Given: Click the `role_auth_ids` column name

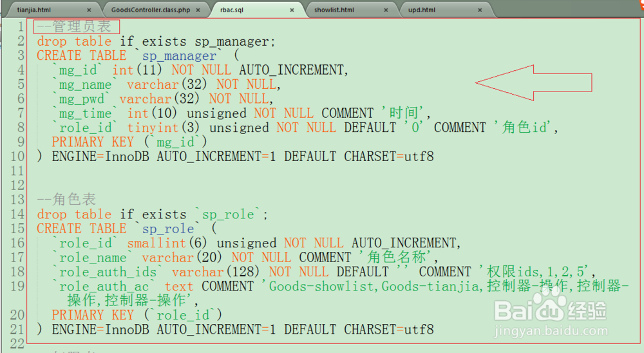Looking at the screenshot, I should click(106, 272).
